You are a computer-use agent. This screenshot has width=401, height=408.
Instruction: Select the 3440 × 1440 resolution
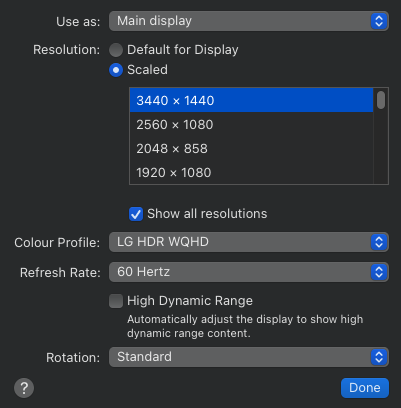coord(251,100)
